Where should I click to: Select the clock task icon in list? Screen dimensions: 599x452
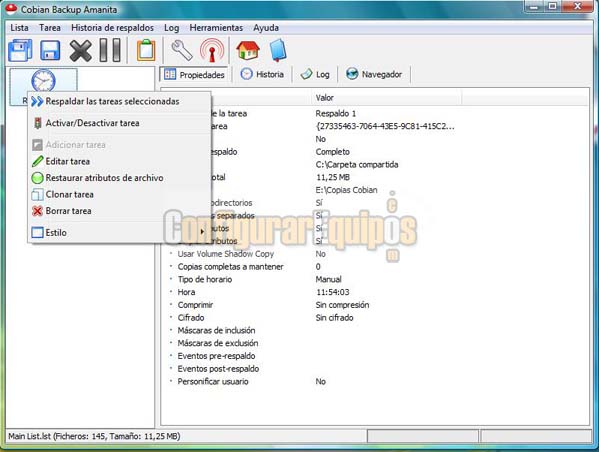[43, 81]
